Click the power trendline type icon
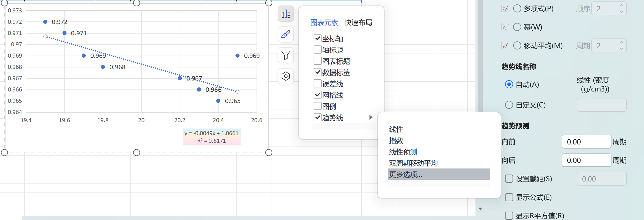Image resolution: width=644 pixels, height=220 pixels. click(505, 27)
